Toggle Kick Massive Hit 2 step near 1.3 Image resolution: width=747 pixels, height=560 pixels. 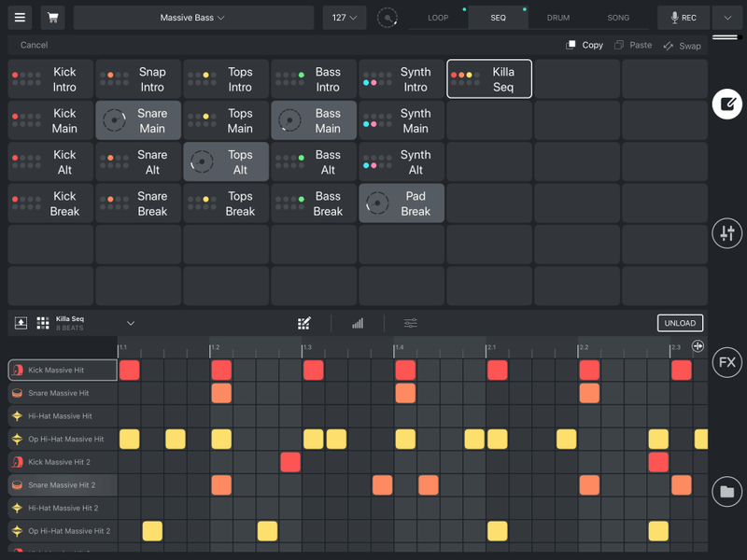[290, 462]
